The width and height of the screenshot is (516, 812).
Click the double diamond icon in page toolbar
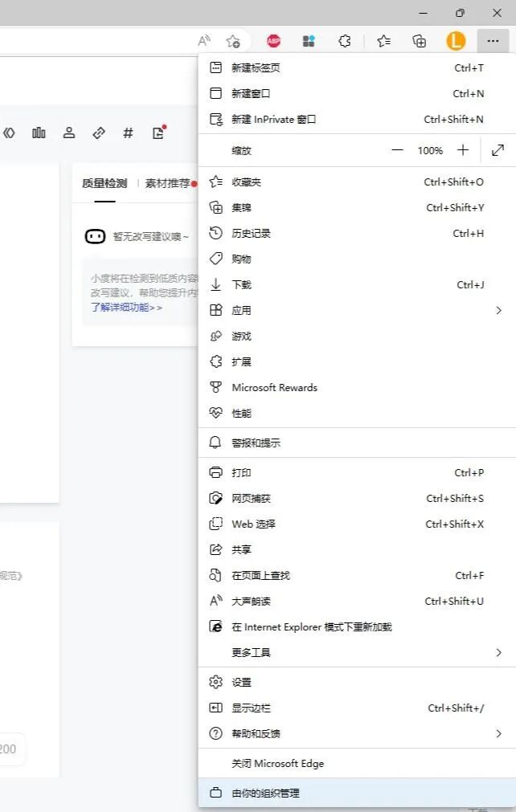9,133
